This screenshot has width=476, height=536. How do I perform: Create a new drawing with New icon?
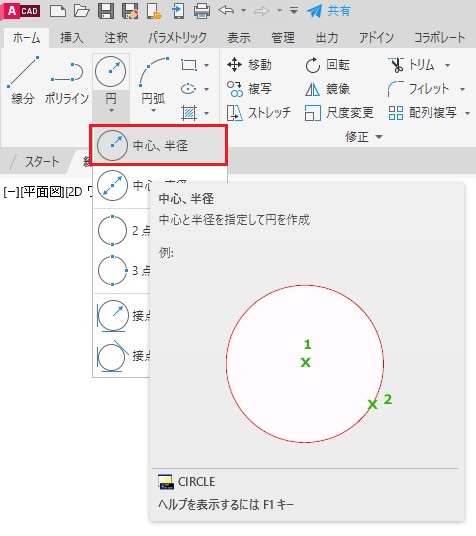click(57, 11)
